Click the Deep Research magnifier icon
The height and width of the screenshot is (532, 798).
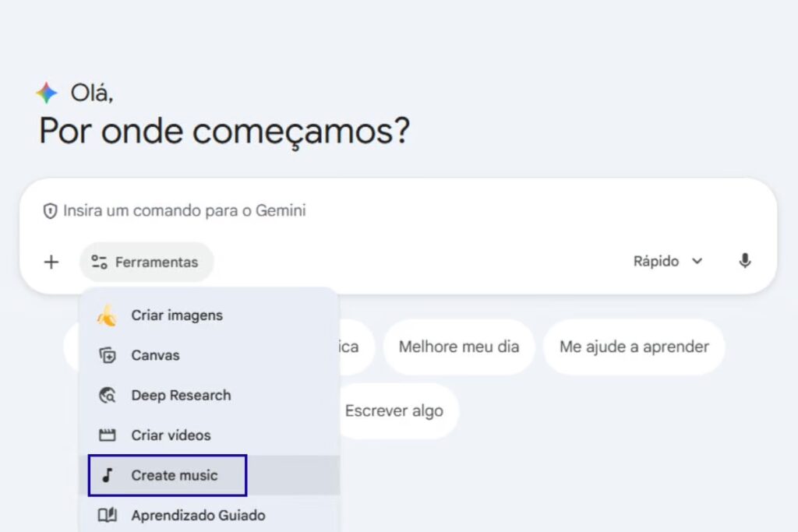(108, 395)
